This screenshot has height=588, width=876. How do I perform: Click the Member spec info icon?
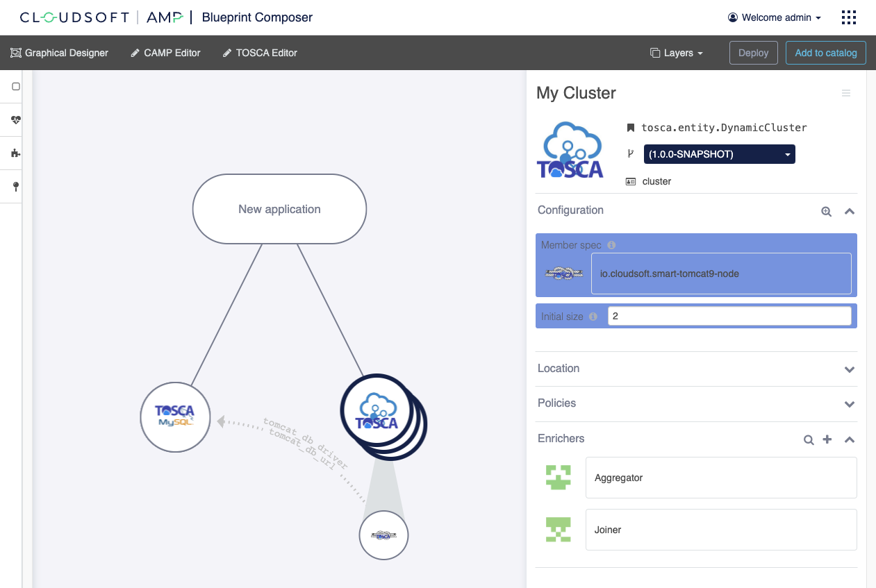[x=611, y=245]
